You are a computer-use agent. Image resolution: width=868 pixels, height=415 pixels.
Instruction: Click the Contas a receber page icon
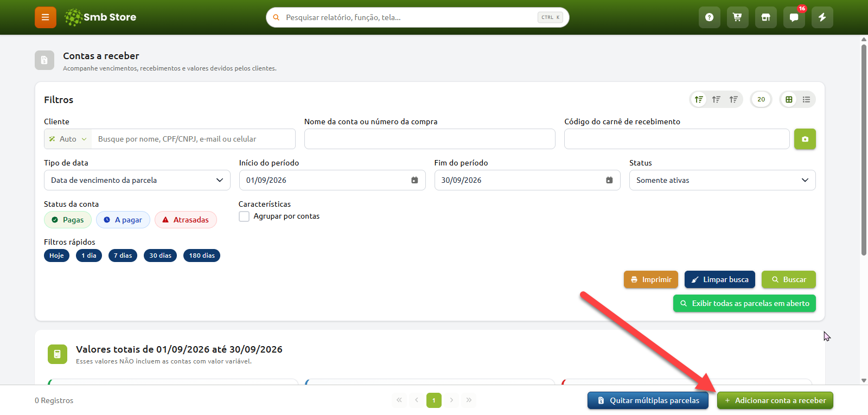[x=44, y=60]
